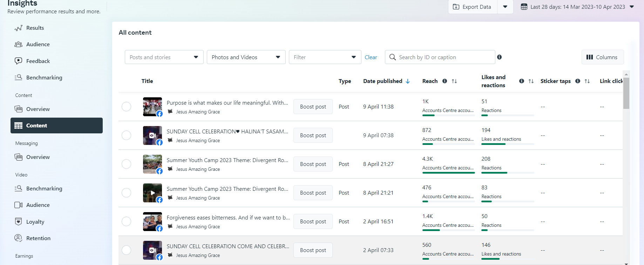This screenshot has height=265, width=644.
Task: Click the Clear filters link
Action: (x=371, y=57)
